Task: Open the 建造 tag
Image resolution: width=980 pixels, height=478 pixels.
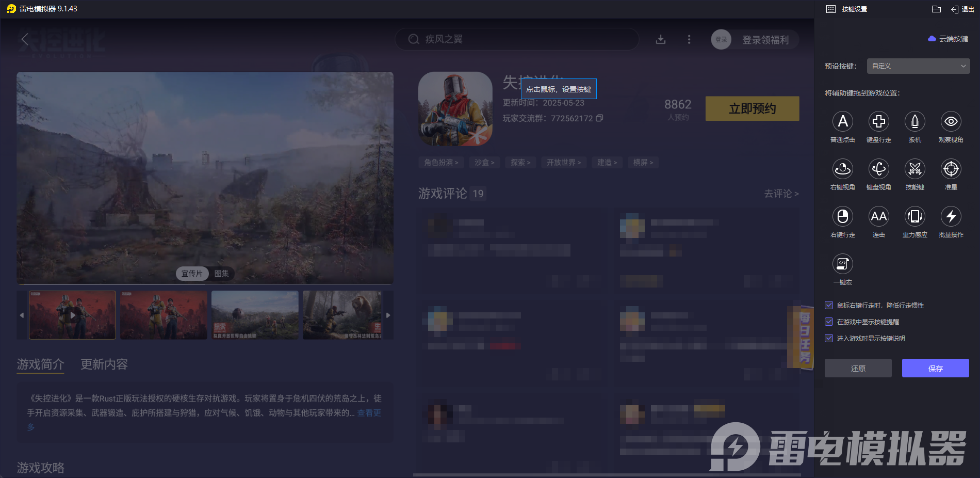Action: point(607,163)
